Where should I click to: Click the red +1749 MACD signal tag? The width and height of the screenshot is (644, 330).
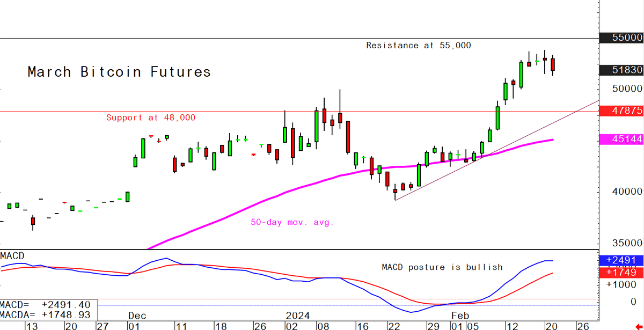621,273
